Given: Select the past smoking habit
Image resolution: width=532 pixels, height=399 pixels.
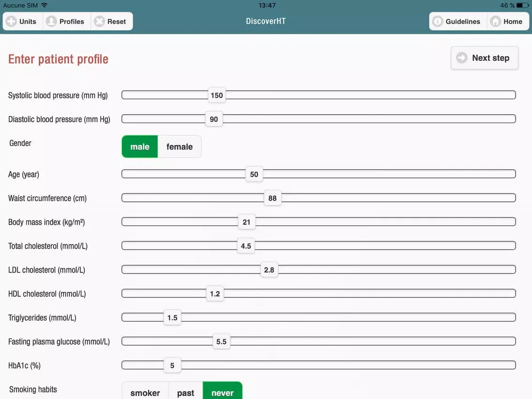Looking at the screenshot, I should (x=185, y=392).
